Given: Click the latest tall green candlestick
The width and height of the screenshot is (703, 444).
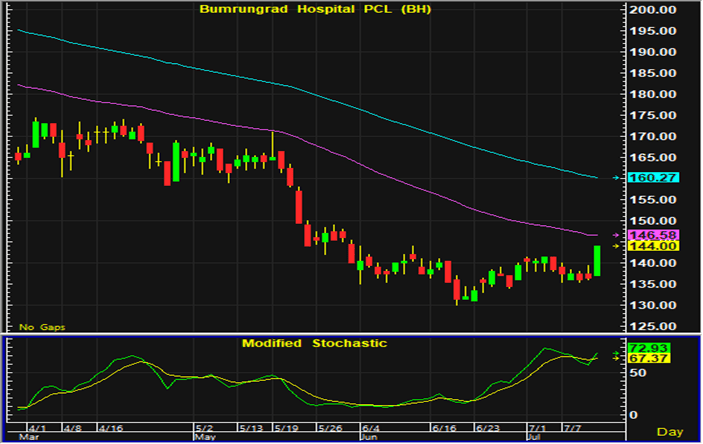Looking at the screenshot, I should [597, 261].
